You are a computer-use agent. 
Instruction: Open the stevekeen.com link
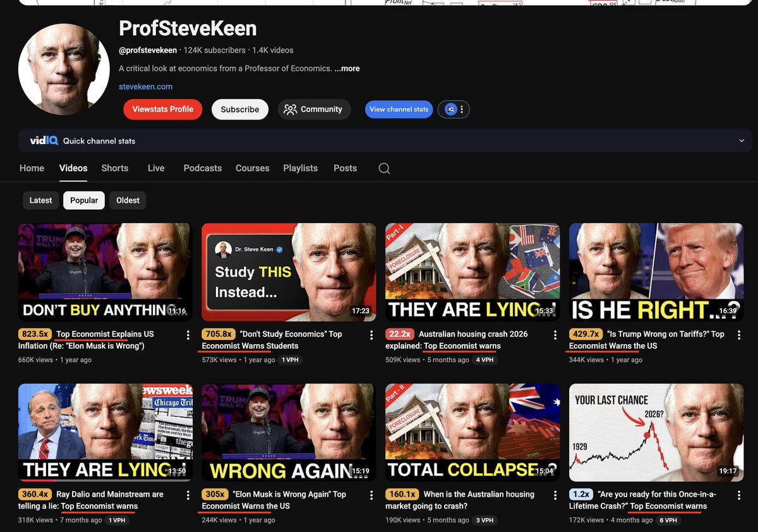(x=146, y=87)
